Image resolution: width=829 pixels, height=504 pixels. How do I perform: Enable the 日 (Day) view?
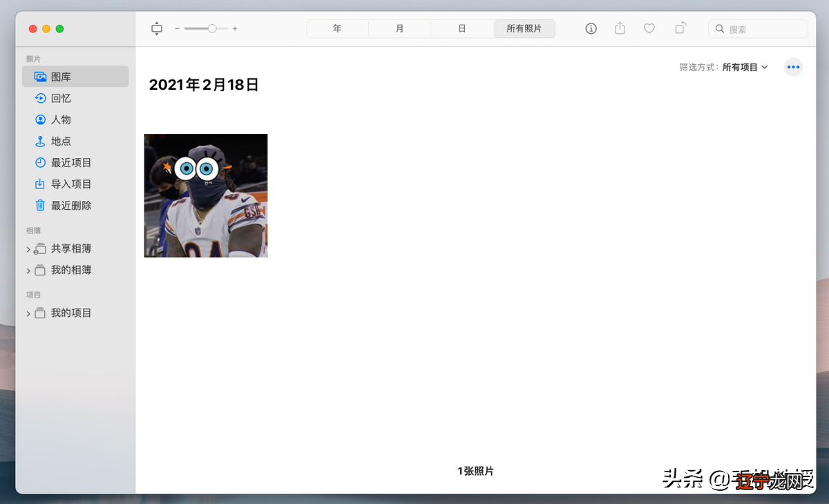tap(462, 28)
